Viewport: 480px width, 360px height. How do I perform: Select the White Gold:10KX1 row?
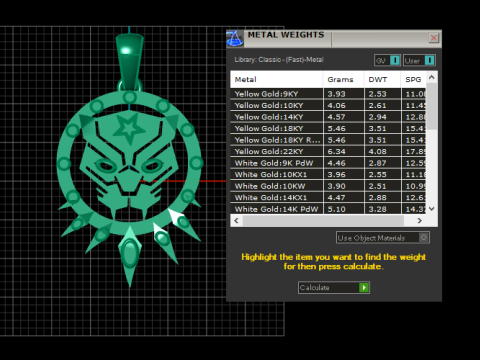click(x=328, y=175)
